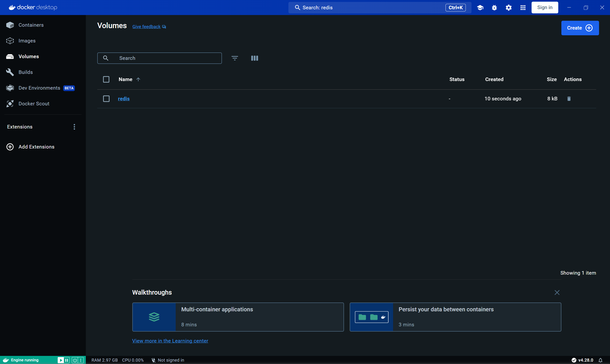Close the Walkthroughs panel
This screenshot has width=610, height=364.
point(557,292)
